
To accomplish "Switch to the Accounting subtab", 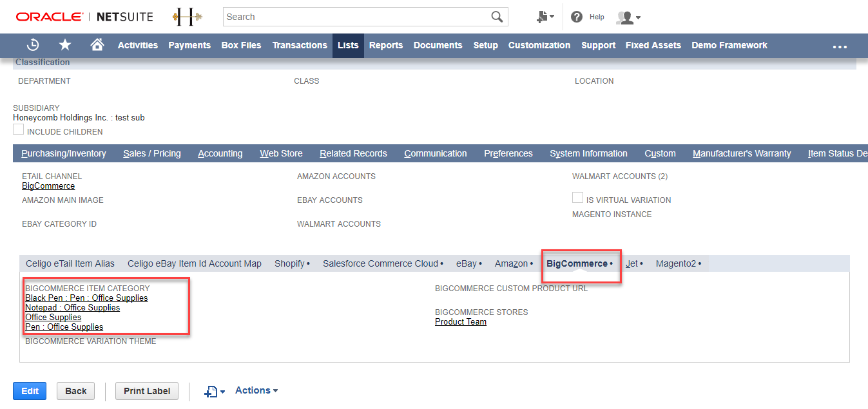I will click(220, 153).
